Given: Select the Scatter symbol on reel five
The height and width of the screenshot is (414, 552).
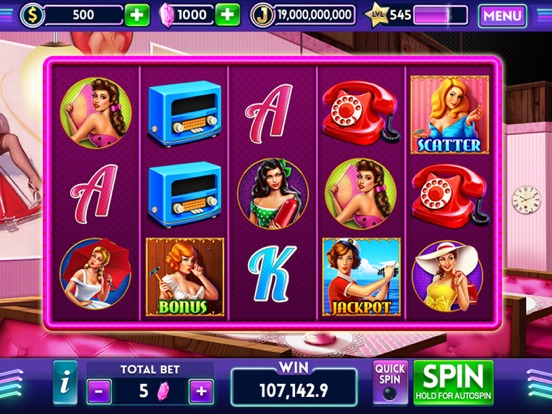Looking at the screenshot, I should (x=450, y=115).
